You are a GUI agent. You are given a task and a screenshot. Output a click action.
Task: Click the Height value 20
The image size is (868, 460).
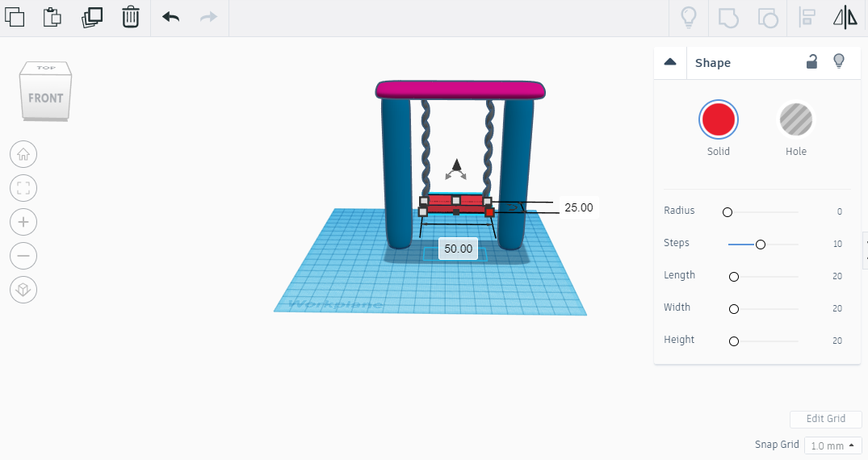tap(837, 341)
